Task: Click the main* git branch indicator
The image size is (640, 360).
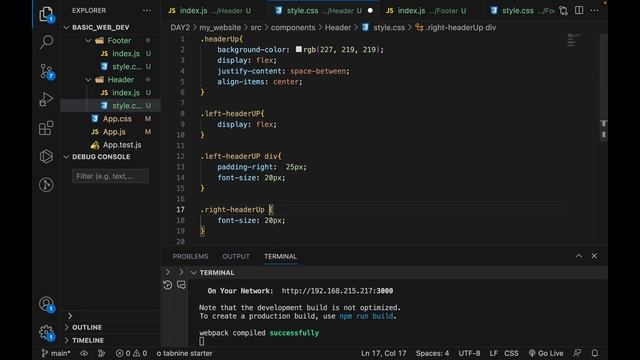Action: [56, 353]
